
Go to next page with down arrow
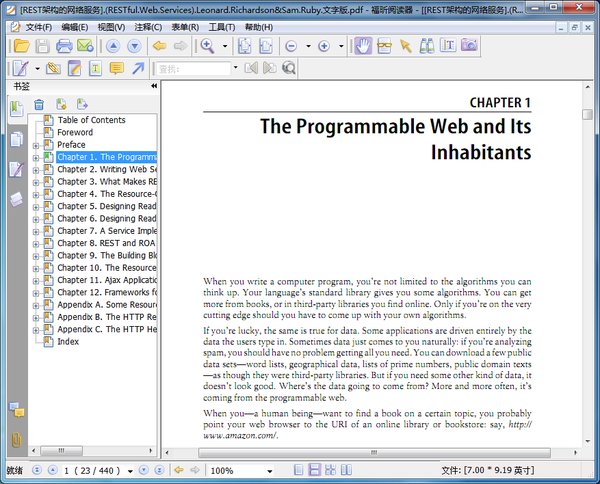pos(134,46)
